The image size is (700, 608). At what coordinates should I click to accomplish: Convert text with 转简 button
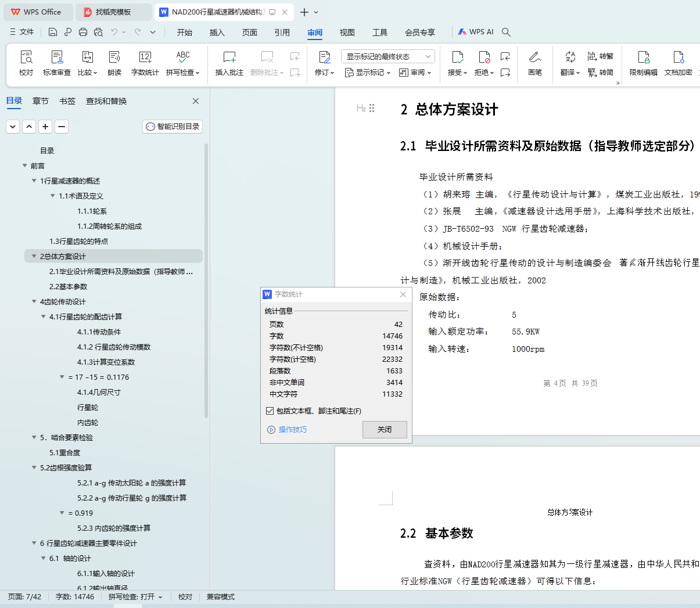[x=601, y=73]
